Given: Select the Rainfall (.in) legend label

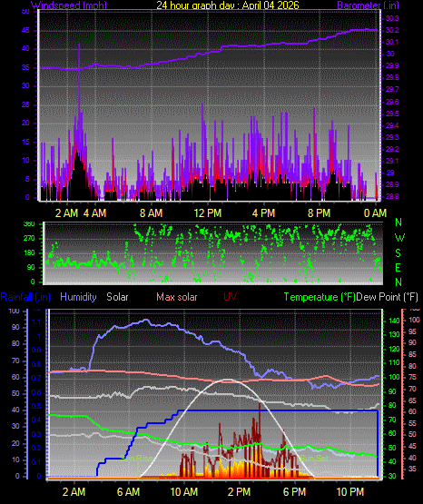Looking at the screenshot, I should click(25, 297).
